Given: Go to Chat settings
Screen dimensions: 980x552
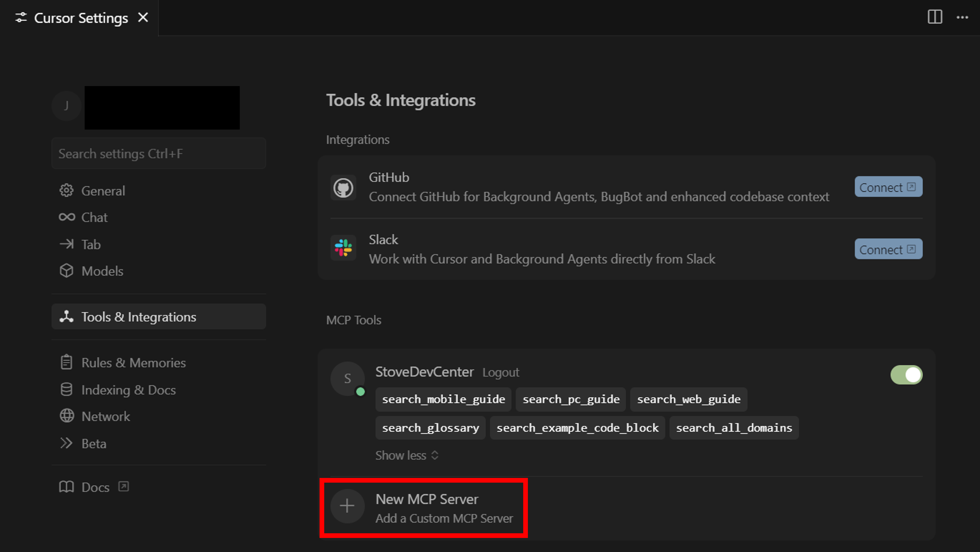Looking at the screenshot, I should click(x=159, y=217).
